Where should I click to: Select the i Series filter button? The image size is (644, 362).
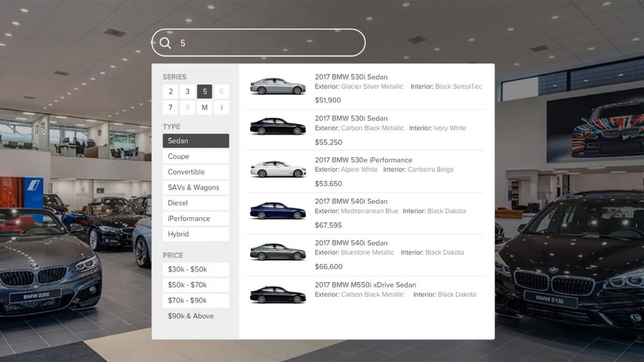[222, 107]
